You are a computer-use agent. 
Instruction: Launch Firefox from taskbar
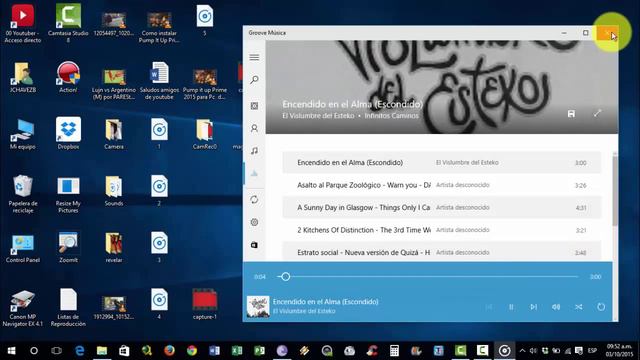[169, 351]
